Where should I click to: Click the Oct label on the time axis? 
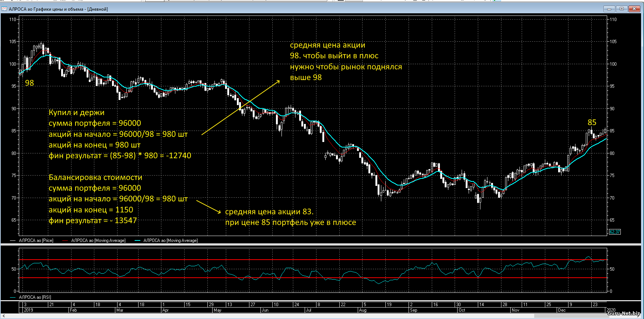462,310
